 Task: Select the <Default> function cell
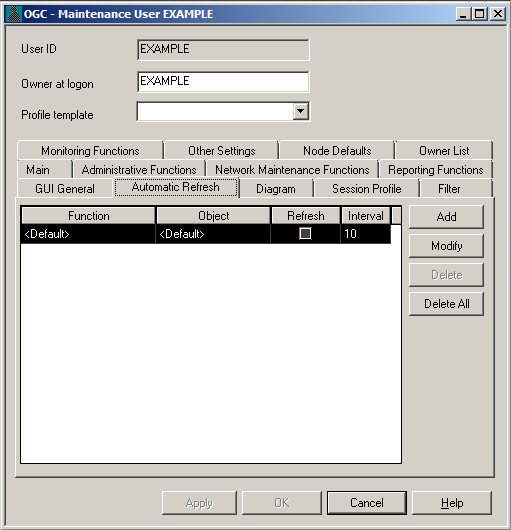(88, 234)
